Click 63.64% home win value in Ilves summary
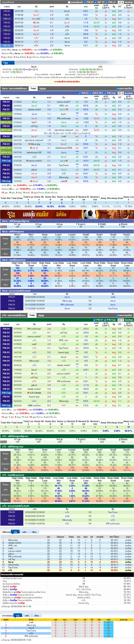This screenshot has width=134, height=644. pos(39,206)
